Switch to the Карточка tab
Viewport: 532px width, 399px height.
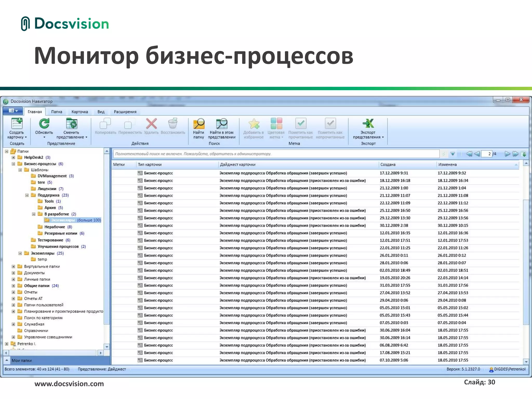80,112
